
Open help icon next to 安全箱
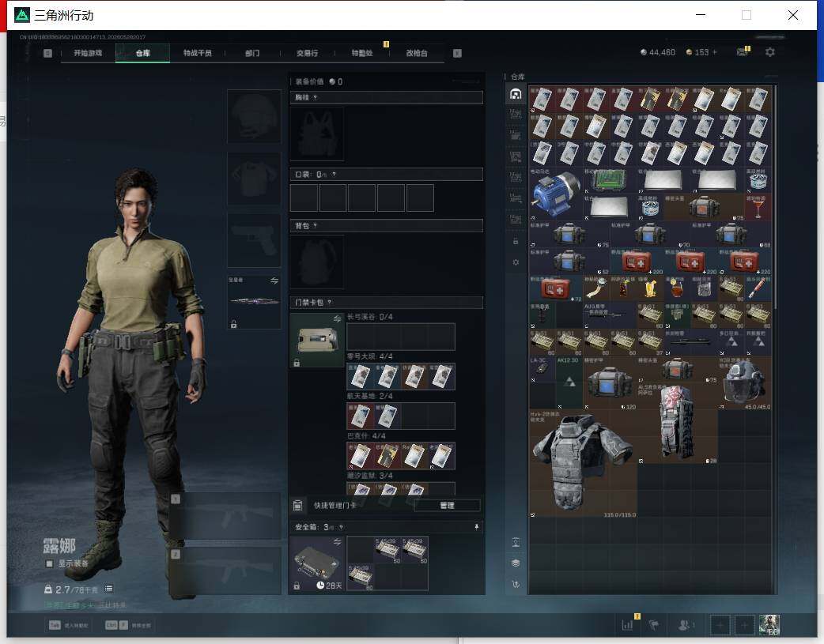click(341, 527)
